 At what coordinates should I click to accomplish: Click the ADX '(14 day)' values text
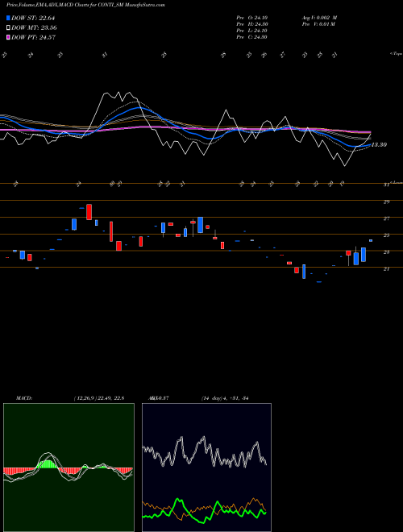[225, 398]
